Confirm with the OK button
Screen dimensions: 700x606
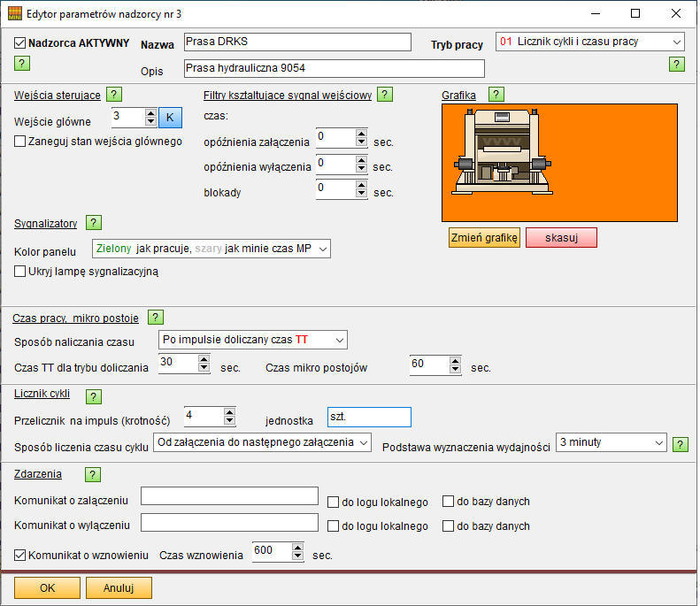point(47,587)
